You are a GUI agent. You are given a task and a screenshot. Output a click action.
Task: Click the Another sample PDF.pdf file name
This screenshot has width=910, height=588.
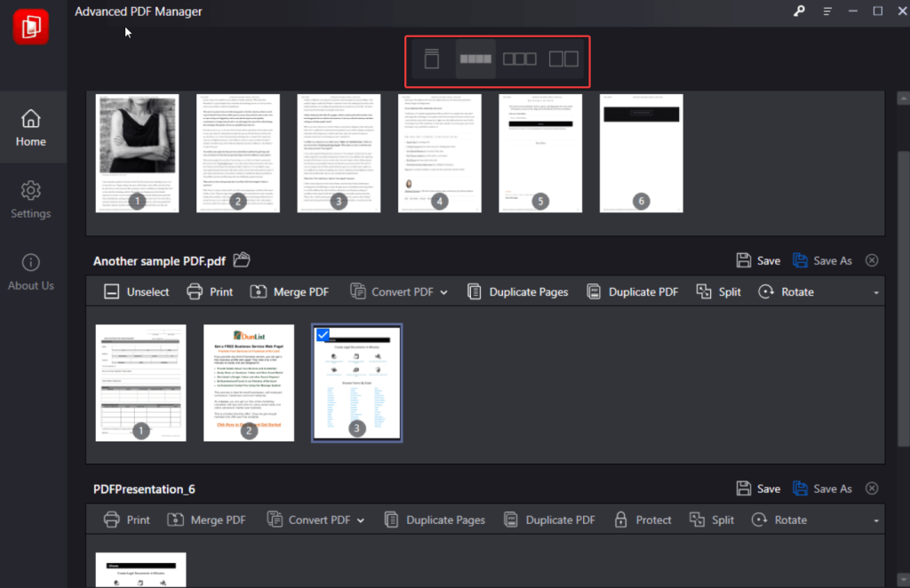click(159, 261)
